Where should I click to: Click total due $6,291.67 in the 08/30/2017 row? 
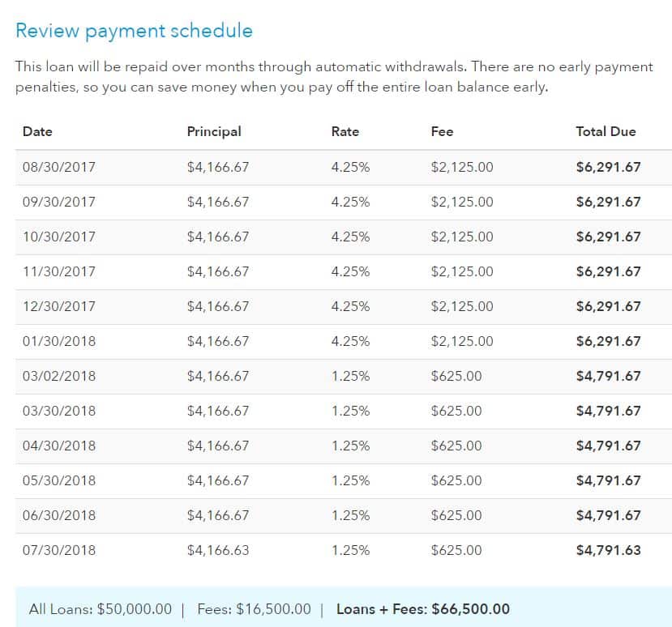(608, 167)
